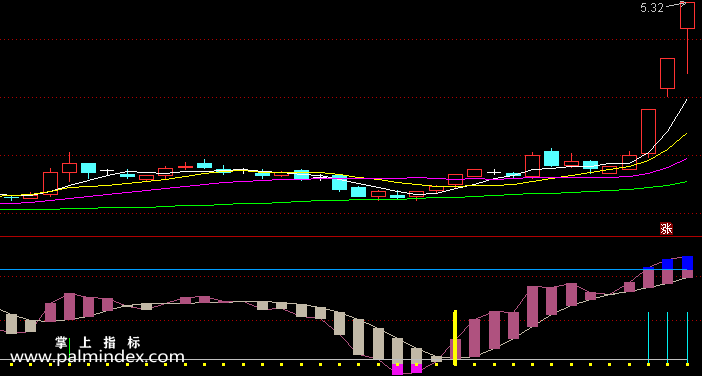Click the 5.32 price label
This screenshot has height=376, width=702.
652,8
